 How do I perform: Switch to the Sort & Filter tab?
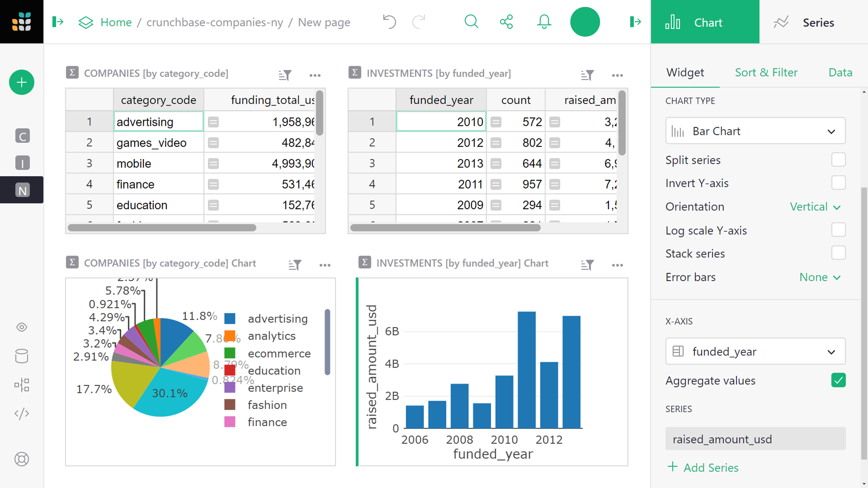tap(766, 72)
